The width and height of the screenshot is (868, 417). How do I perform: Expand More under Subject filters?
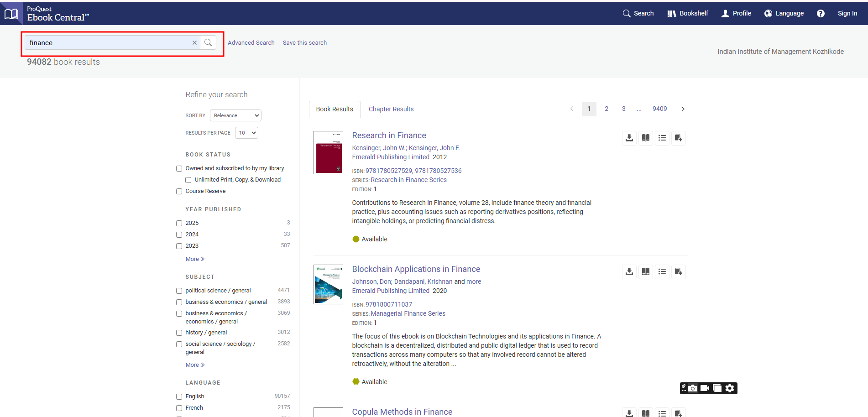195,365
